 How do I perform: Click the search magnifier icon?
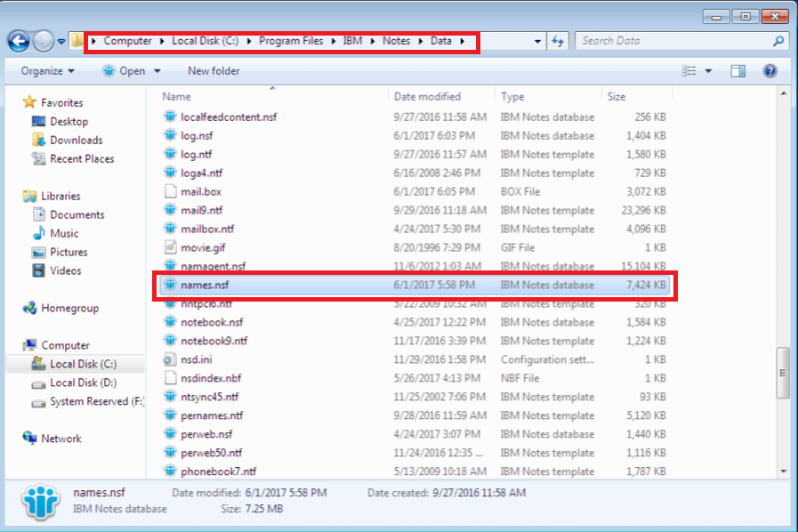click(778, 41)
